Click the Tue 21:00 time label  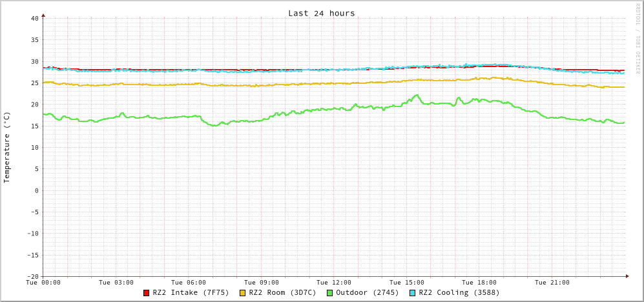click(552, 283)
